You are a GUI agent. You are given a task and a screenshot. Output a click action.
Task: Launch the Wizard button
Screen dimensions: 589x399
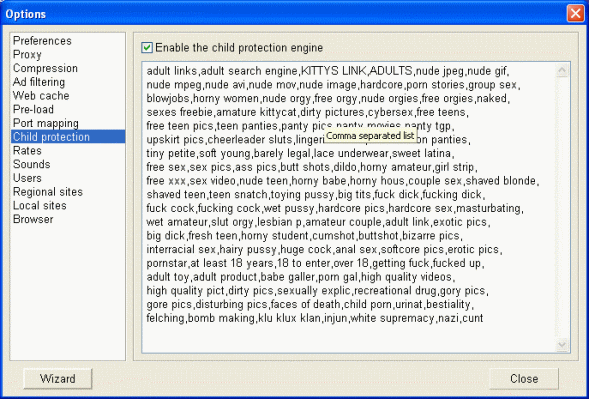pyautogui.click(x=58, y=379)
